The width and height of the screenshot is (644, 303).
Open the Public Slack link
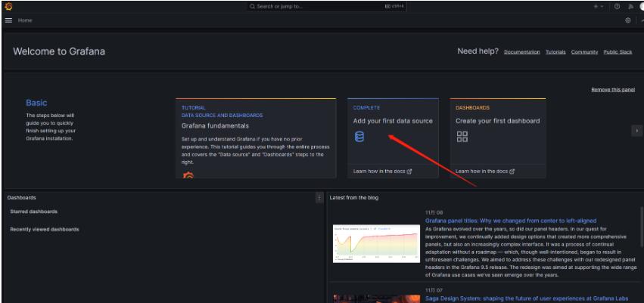618,52
